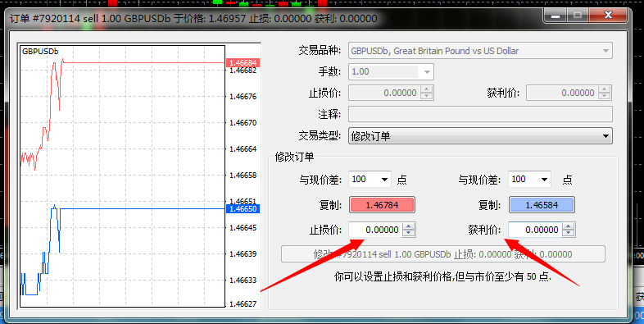Maximize the order dialog window
This screenshot has width=644, height=324.
tap(578, 16)
